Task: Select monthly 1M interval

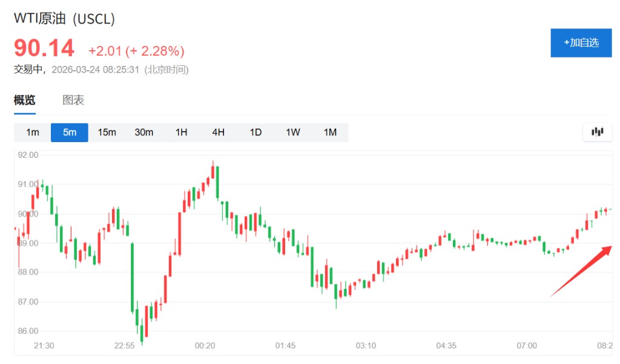Action: tap(330, 132)
